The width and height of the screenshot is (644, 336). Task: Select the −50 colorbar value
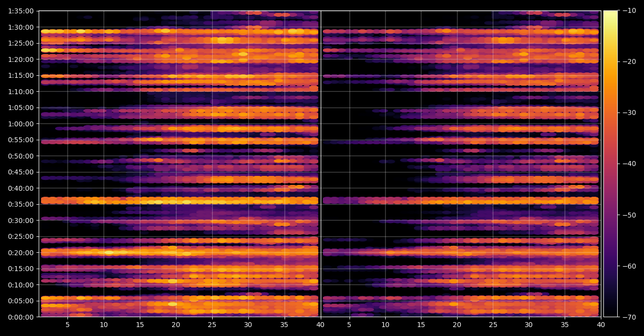629,215
